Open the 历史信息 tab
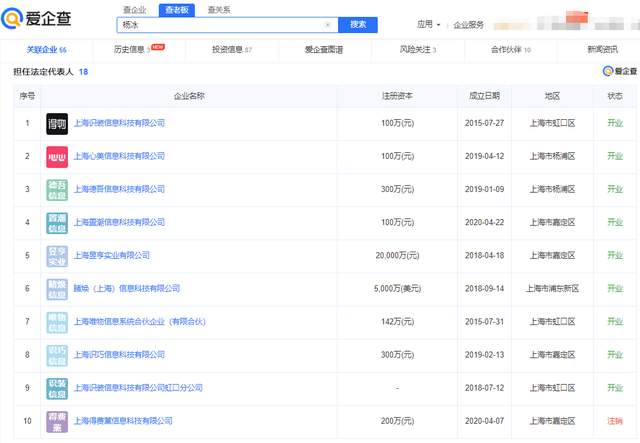The height and width of the screenshot is (443, 640). (139, 50)
